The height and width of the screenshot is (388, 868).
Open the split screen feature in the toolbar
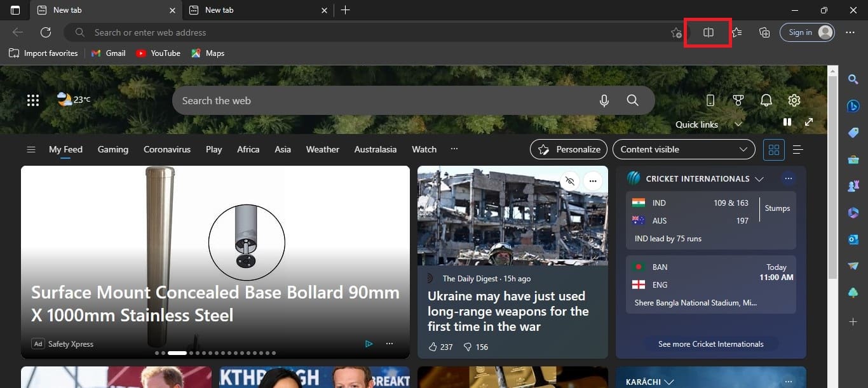pyautogui.click(x=707, y=32)
